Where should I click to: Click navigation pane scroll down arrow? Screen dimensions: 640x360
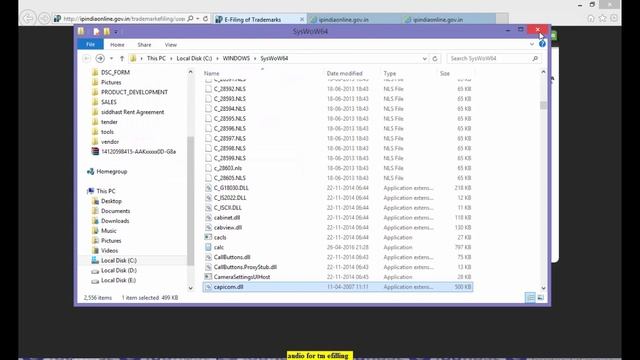point(190,288)
